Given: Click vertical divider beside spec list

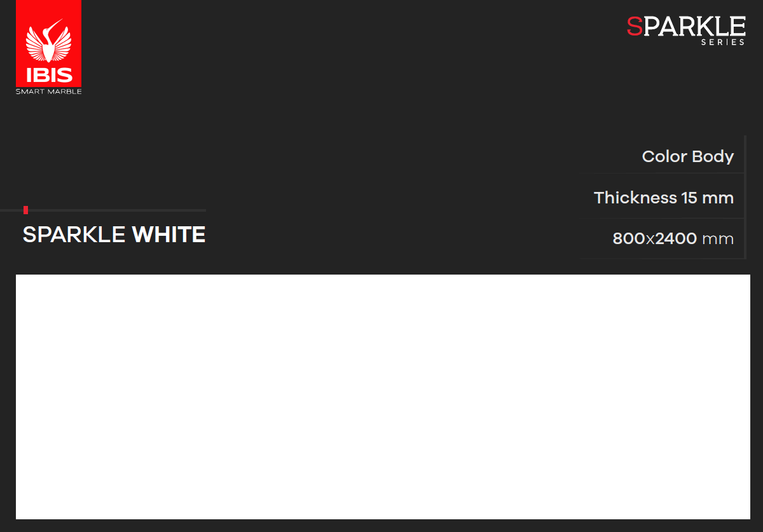Looking at the screenshot, I should click(745, 197).
